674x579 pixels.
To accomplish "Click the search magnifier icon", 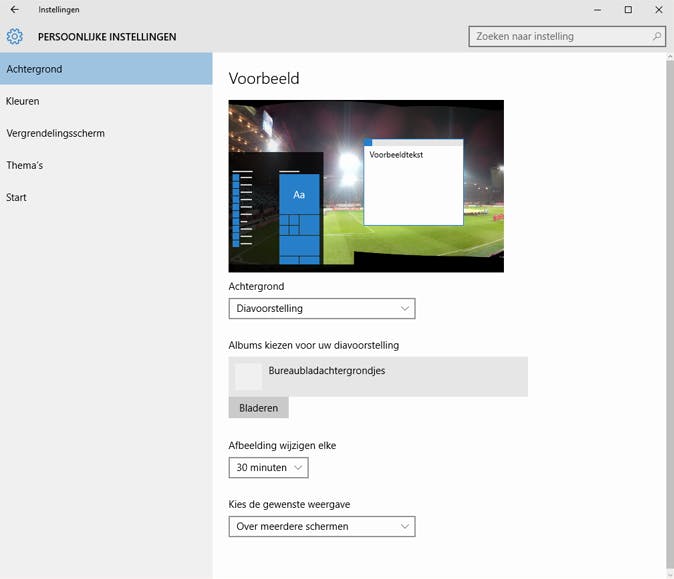I will 656,37.
